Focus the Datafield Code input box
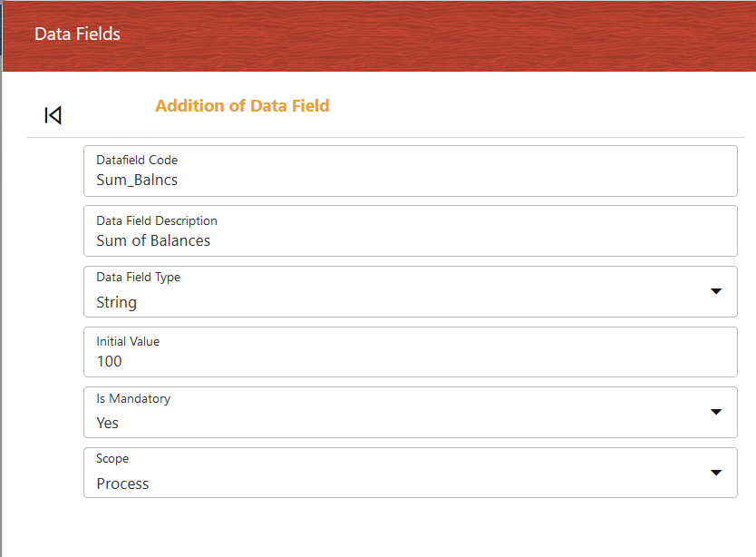The height and width of the screenshot is (557, 756). click(410, 171)
